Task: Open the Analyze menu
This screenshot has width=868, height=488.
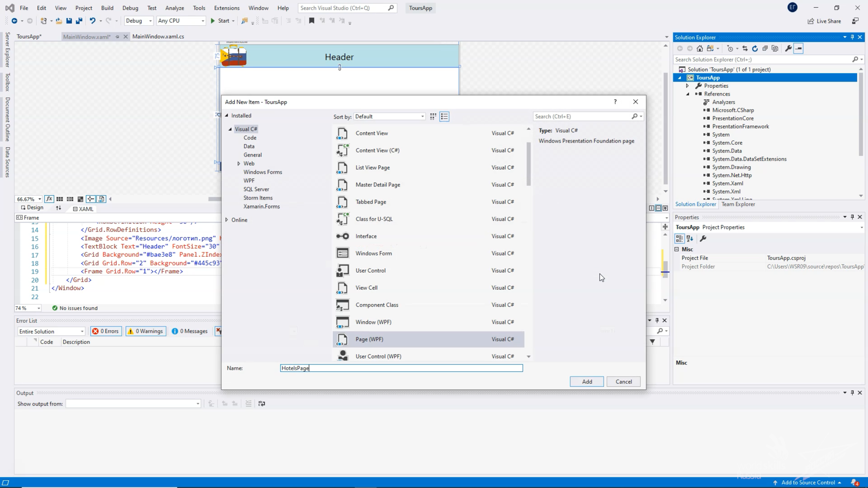Action: 175,8
